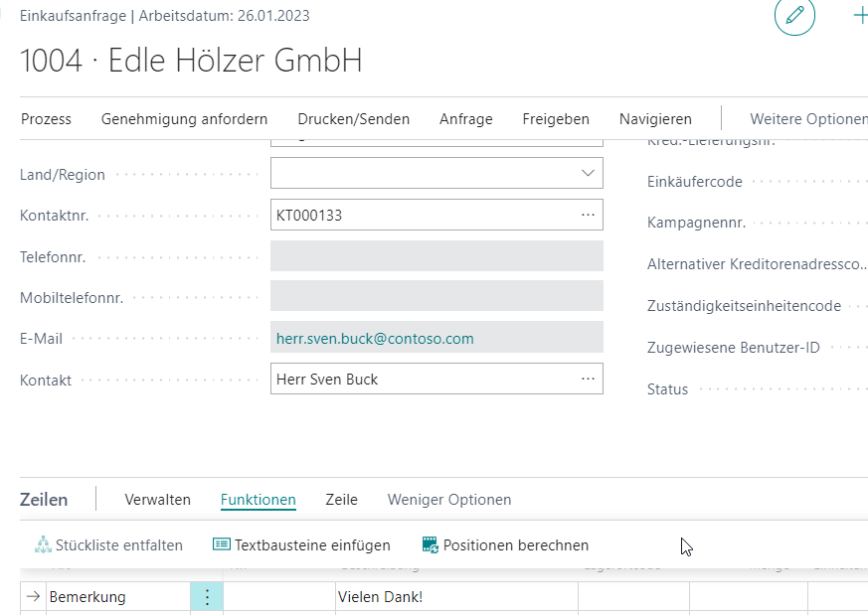Open the Drucken/Senden menu

coord(353,119)
